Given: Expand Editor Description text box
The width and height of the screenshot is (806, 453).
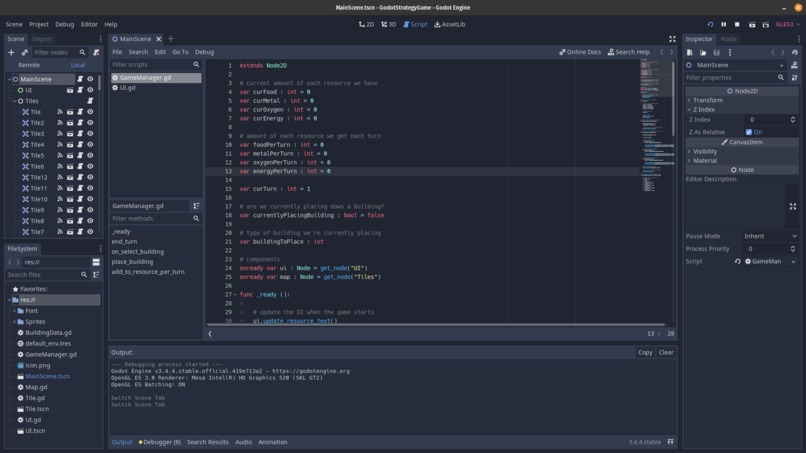Looking at the screenshot, I should 793,206.
